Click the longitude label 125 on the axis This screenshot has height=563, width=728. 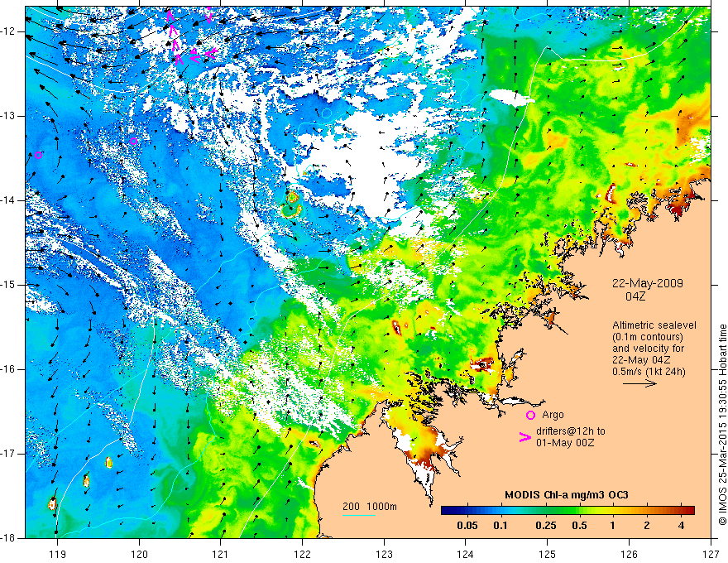548,554
